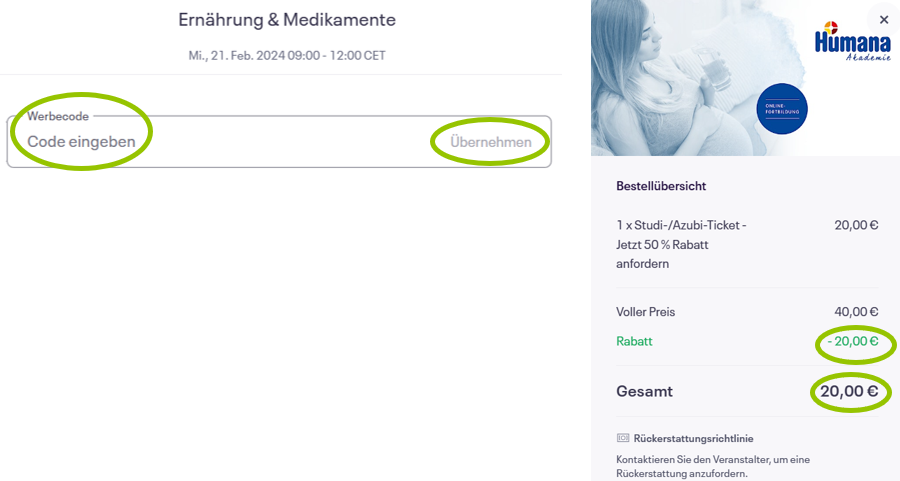Click the event date and time text
The height and width of the screenshot is (481, 900).
(287, 56)
